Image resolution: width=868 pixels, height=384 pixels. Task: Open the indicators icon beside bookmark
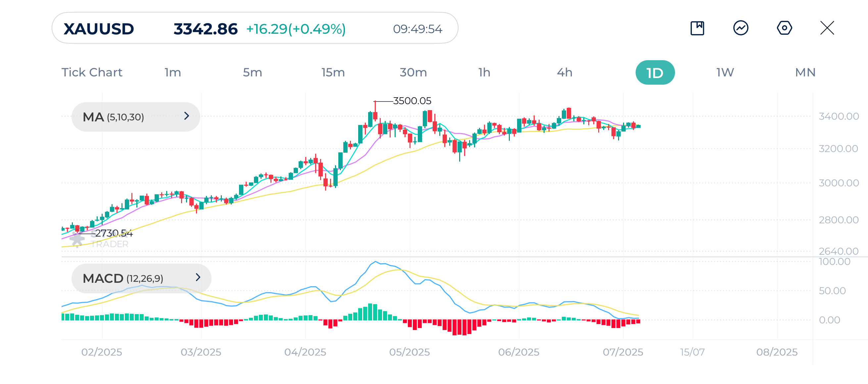741,28
